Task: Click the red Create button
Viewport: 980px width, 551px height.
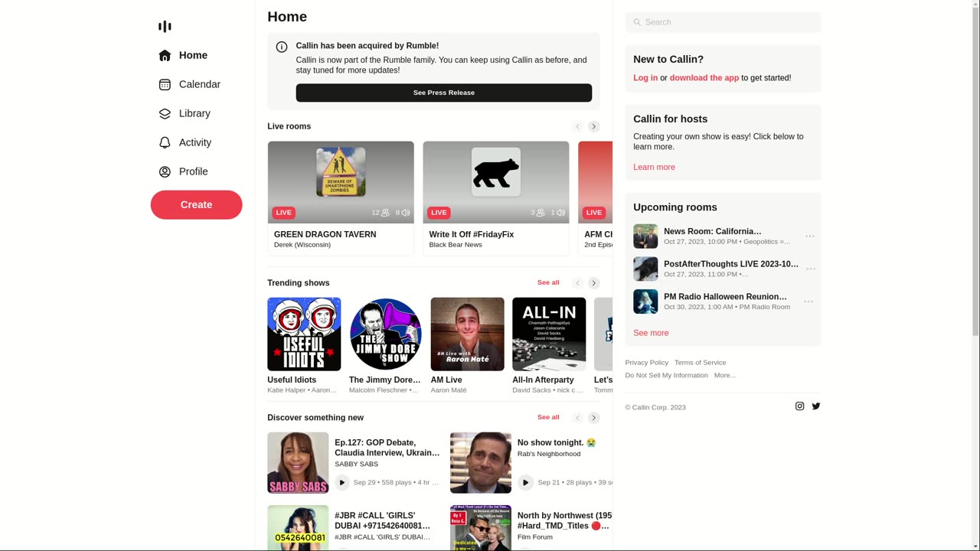Action: click(196, 204)
